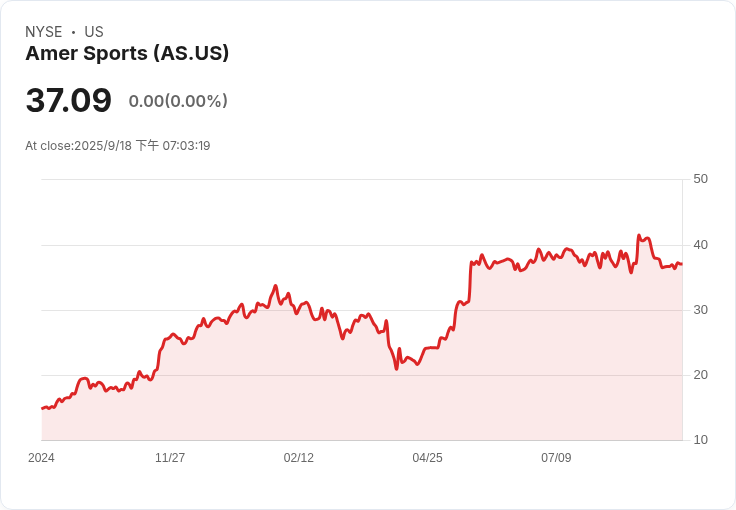Click the NYSE exchange label
This screenshot has height=510, width=736.
tap(44, 32)
